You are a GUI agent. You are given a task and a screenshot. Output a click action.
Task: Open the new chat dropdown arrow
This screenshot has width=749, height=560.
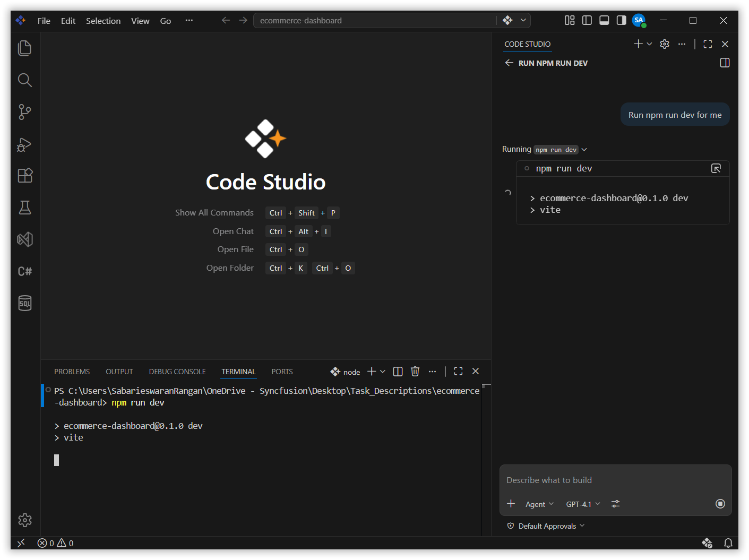(649, 44)
